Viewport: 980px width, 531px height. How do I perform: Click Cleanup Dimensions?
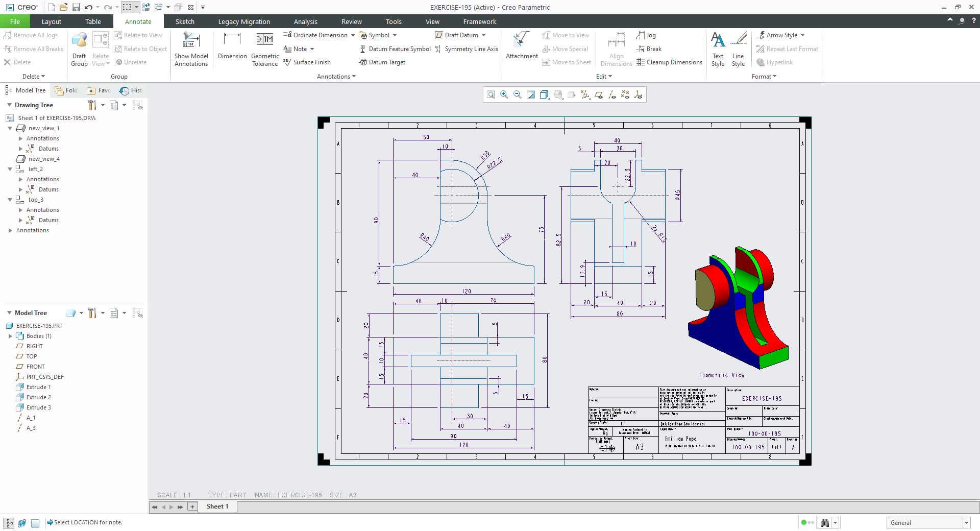669,62
